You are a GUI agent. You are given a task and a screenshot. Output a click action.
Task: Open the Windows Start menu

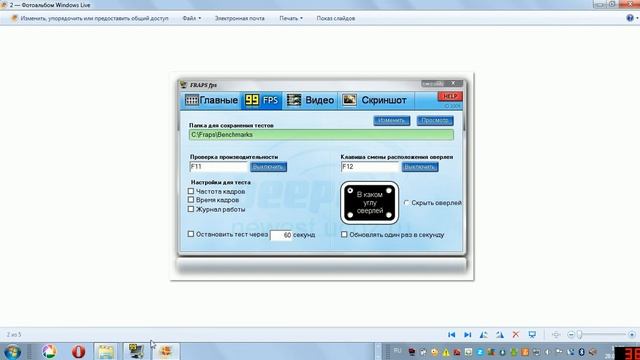click(x=13, y=351)
